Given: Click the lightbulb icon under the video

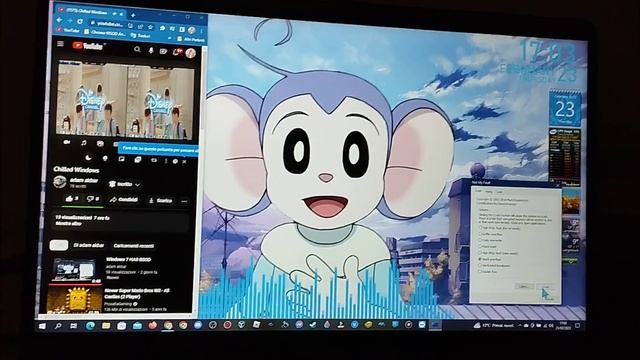Looking at the screenshot, I should pos(105,158).
